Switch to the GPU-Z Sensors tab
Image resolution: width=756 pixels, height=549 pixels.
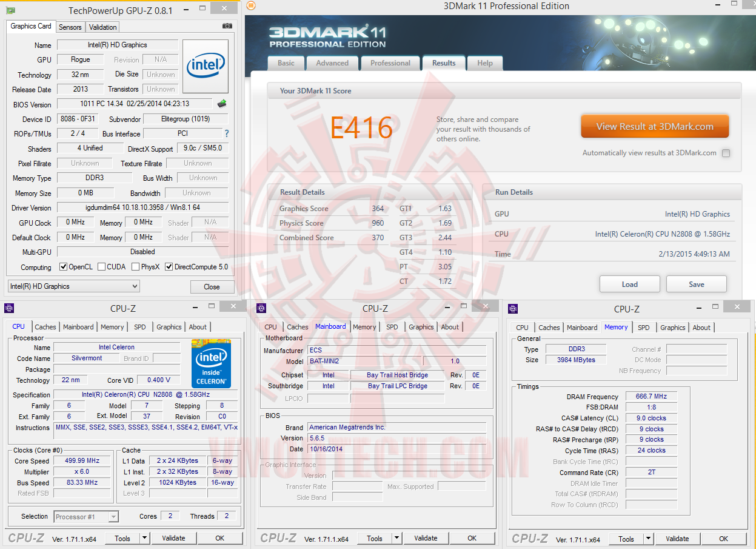[70, 27]
